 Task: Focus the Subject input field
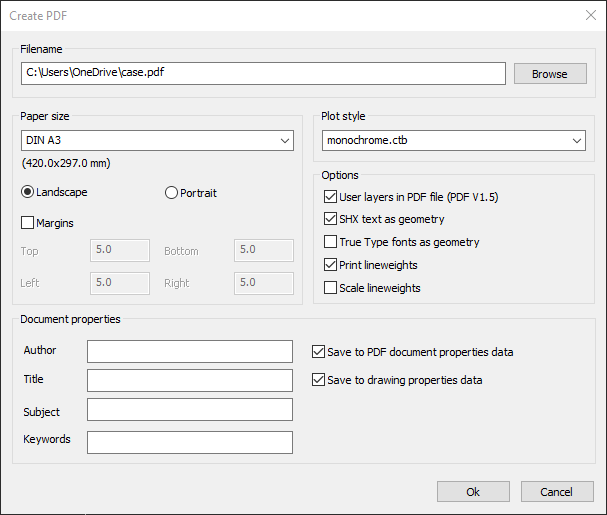(190, 410)
